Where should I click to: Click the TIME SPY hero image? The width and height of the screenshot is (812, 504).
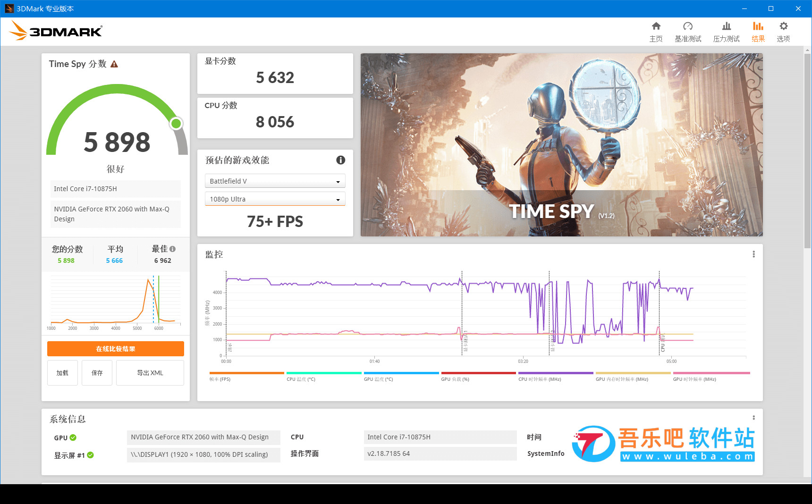pos(562,145)
